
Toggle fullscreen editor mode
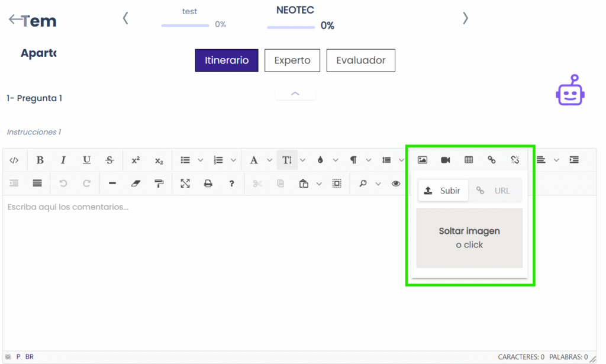(x=185, y=183)
